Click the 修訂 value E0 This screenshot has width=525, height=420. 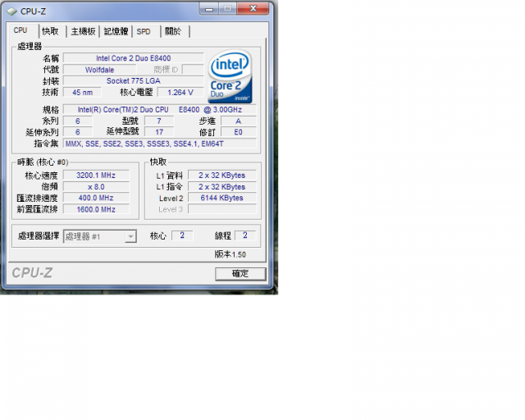tap(239, 132)
